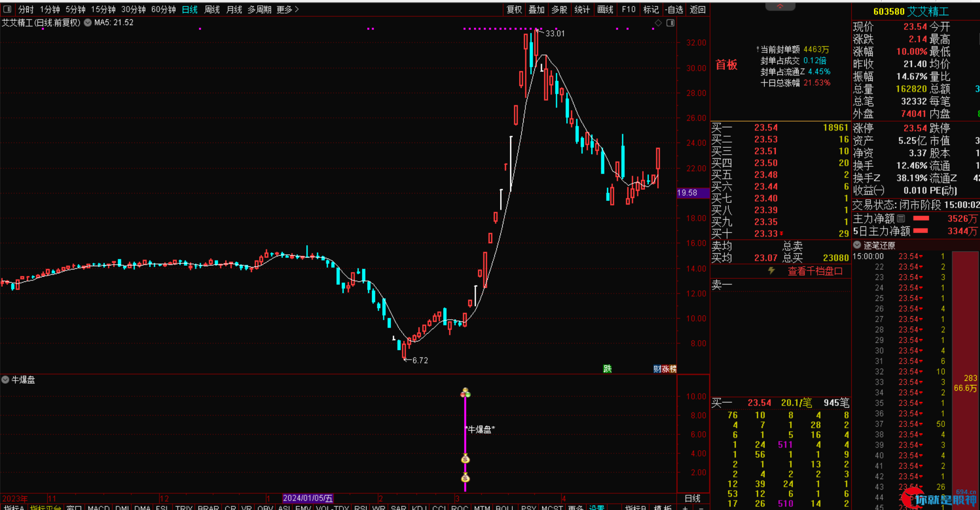Select the 日线 daily period

[190, 9]
